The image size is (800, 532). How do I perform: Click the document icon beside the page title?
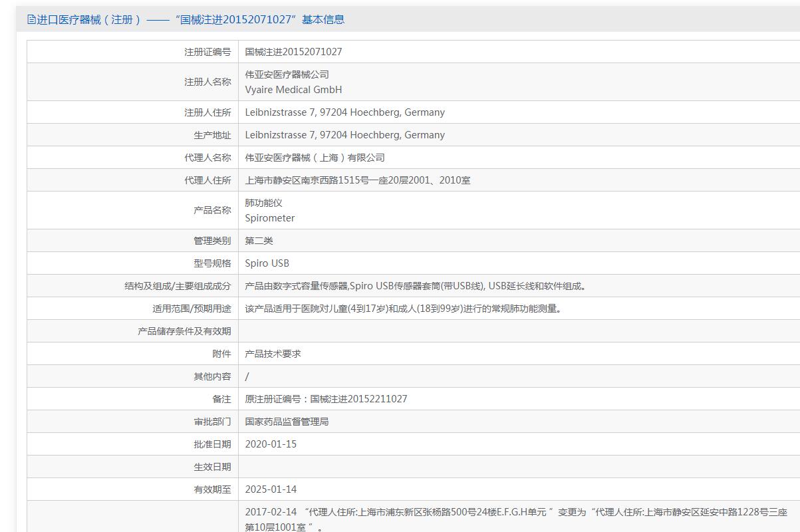(x=31, y=19)
